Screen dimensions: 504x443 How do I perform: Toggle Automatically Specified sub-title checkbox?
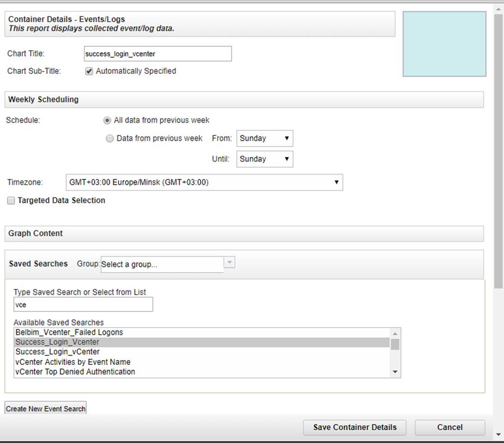coord(89,71)
